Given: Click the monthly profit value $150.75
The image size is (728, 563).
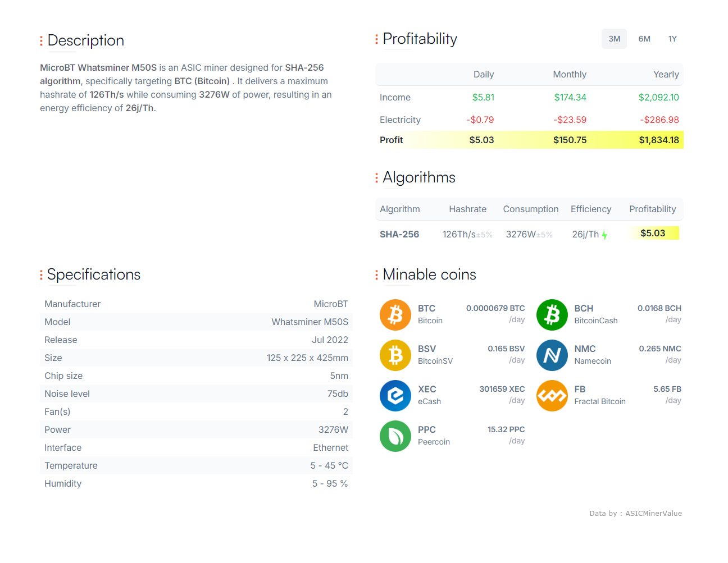Looking at the screenshot, I should [x=570, y=140].
